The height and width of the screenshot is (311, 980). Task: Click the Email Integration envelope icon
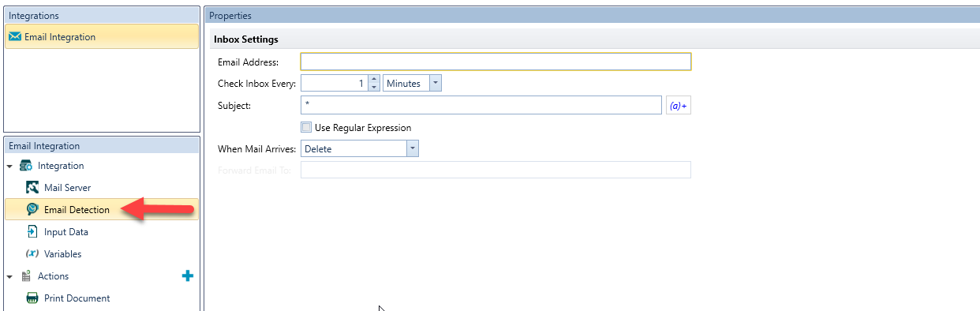click(14, 37)
